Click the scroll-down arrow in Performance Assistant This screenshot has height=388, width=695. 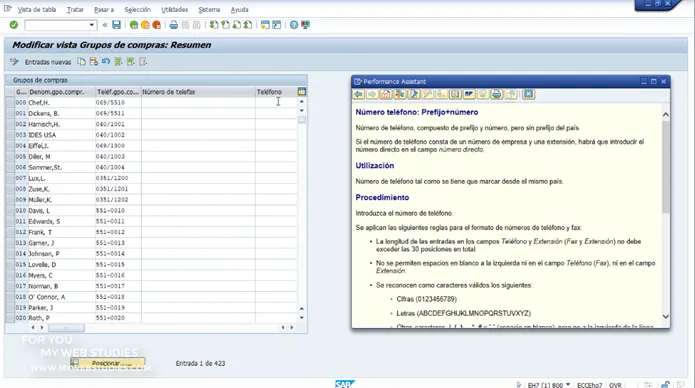click(x=666, y=316)
